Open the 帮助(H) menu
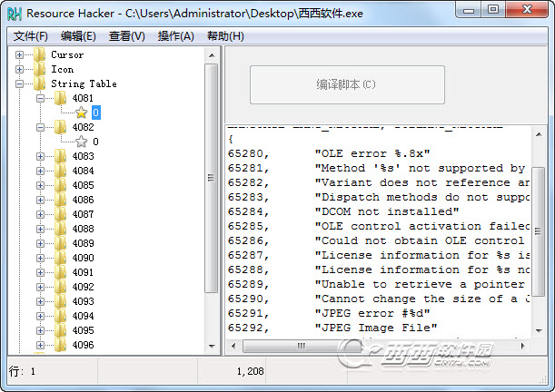Viewport: 555px width, 392px height. tap(225, 36)
